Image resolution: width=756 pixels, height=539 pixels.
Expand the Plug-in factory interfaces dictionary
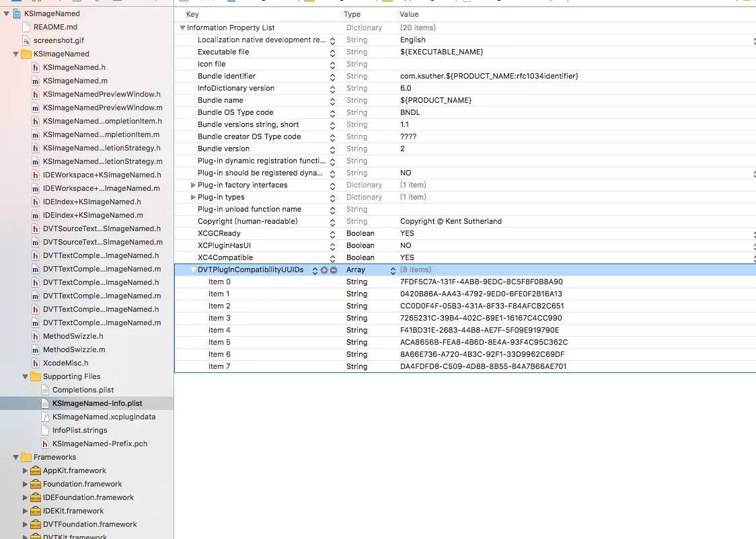(x=193, y=185)
